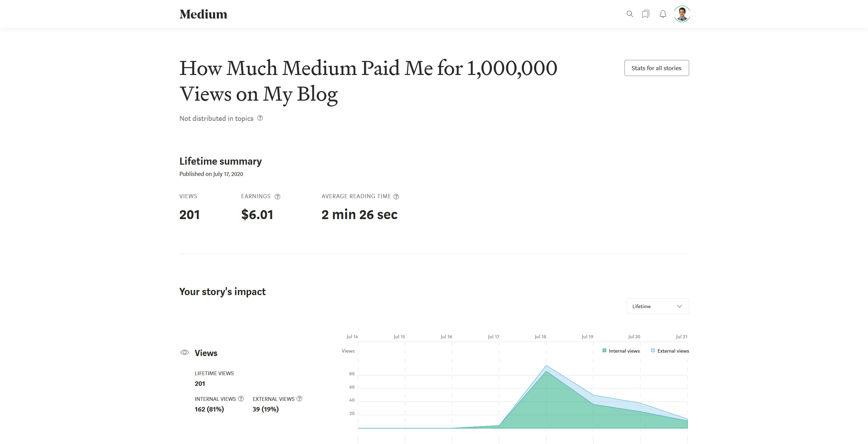Screen dimensions: 868x444
Task: Open the user profile avatar menu
Action: pos(682,14)
